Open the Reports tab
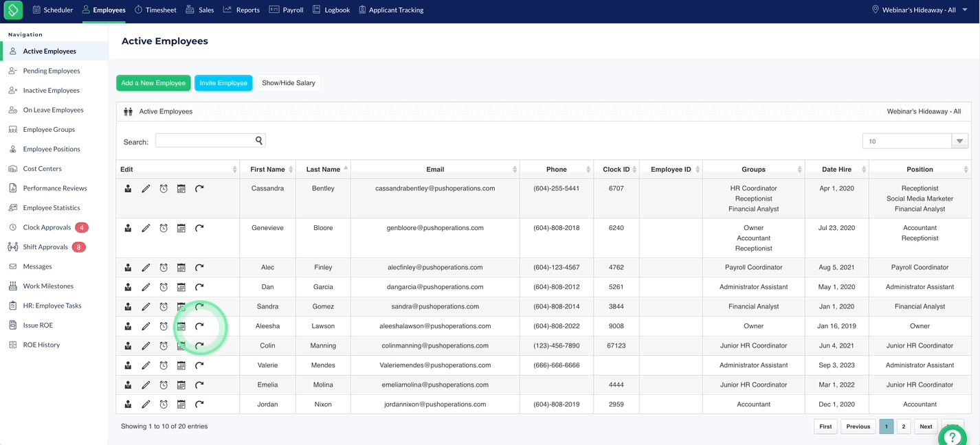This screenshot has width=980, height=445. coord(241,10)
